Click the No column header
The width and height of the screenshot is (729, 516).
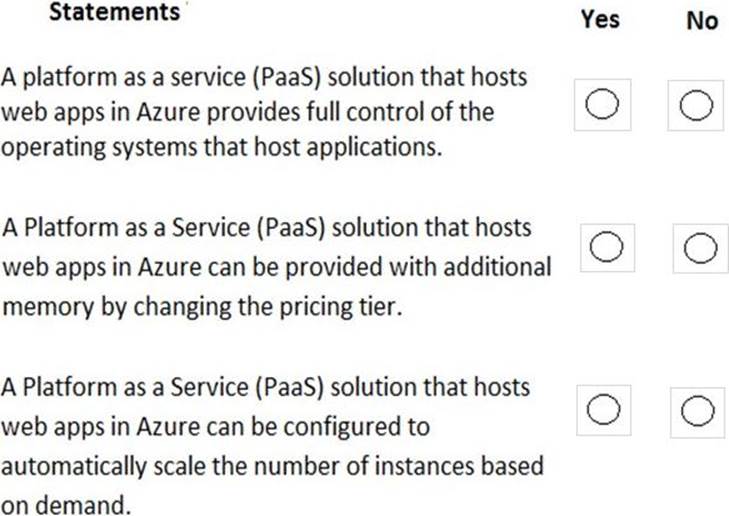click(x=702, y=20)
